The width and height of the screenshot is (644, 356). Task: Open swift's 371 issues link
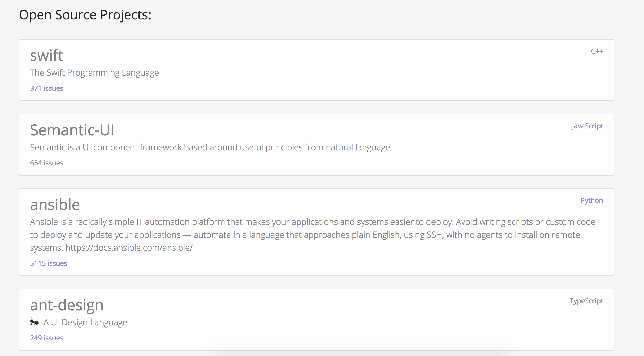pyautogui.click(x=46, y=88)
